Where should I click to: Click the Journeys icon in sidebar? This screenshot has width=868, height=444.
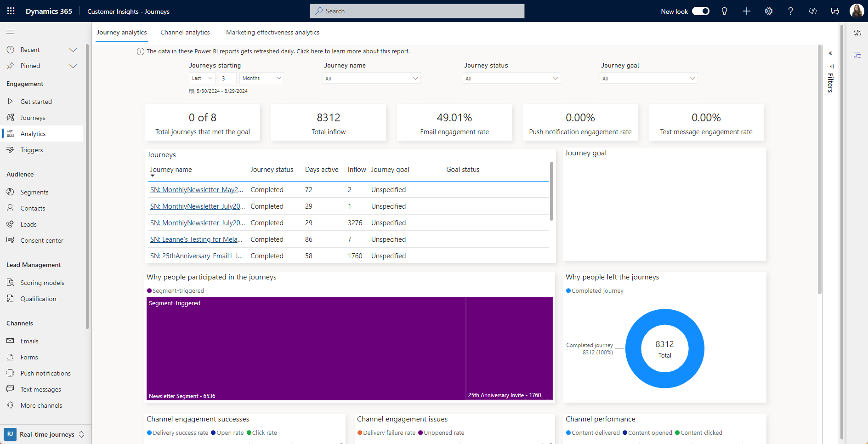pyautogui.click(x=10, y=117)
